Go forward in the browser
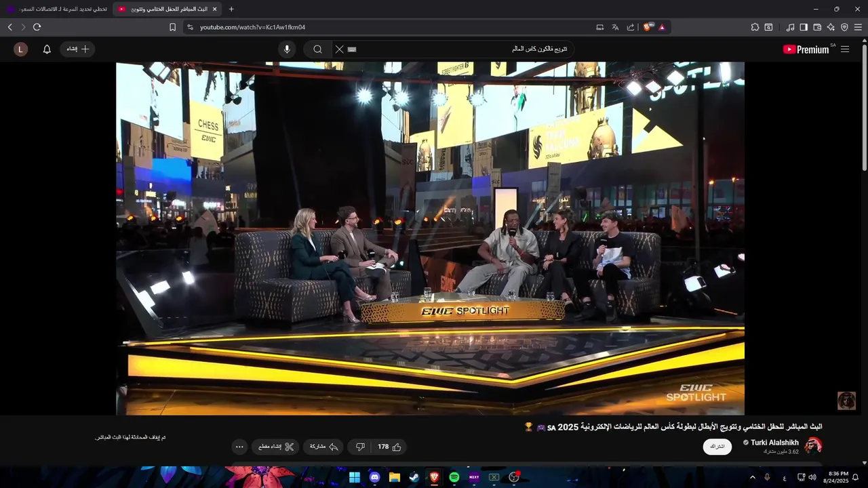This screenshot has width=868, height=488. coord(23,27)
